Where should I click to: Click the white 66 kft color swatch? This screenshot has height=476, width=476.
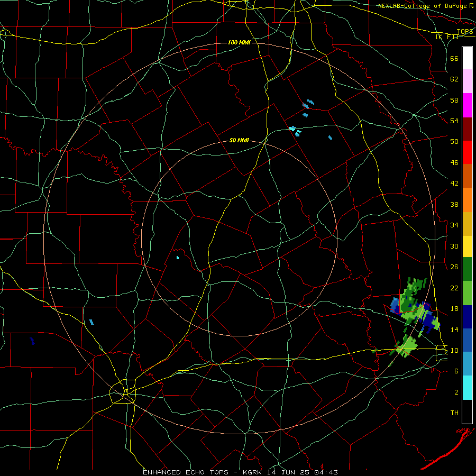pos(467,58)
